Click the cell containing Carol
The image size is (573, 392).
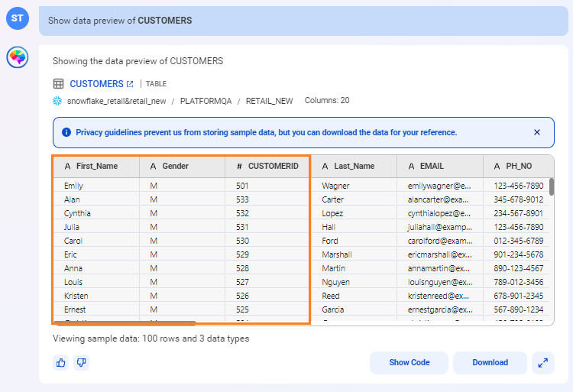click(96, 241)
